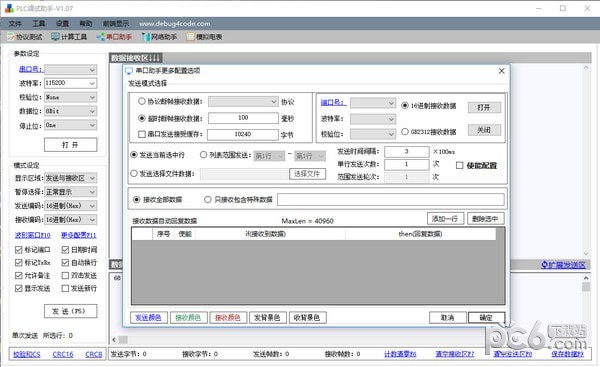Viewport: 600px width, 367px height.
Task: Click 关闭 button in the dialog port section
Action: click(484, 130)
